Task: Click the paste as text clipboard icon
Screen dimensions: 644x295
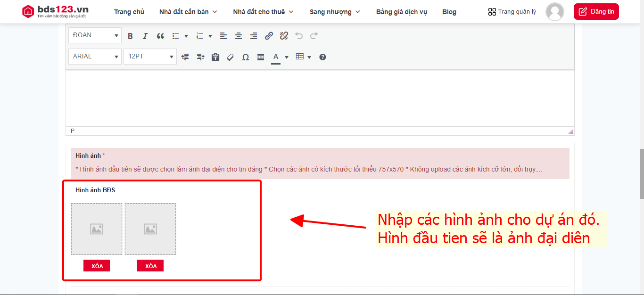Action: coord(215,57)
